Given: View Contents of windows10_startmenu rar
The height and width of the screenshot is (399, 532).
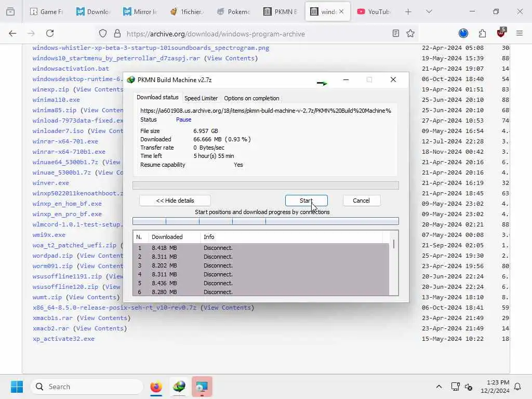Looking at the screenshot, I should 232,58.
